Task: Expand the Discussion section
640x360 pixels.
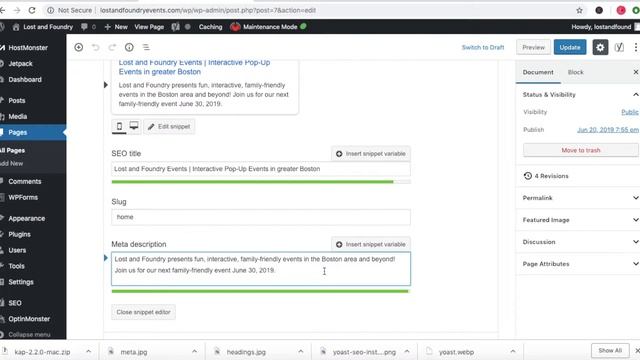Action: [578, 242]
